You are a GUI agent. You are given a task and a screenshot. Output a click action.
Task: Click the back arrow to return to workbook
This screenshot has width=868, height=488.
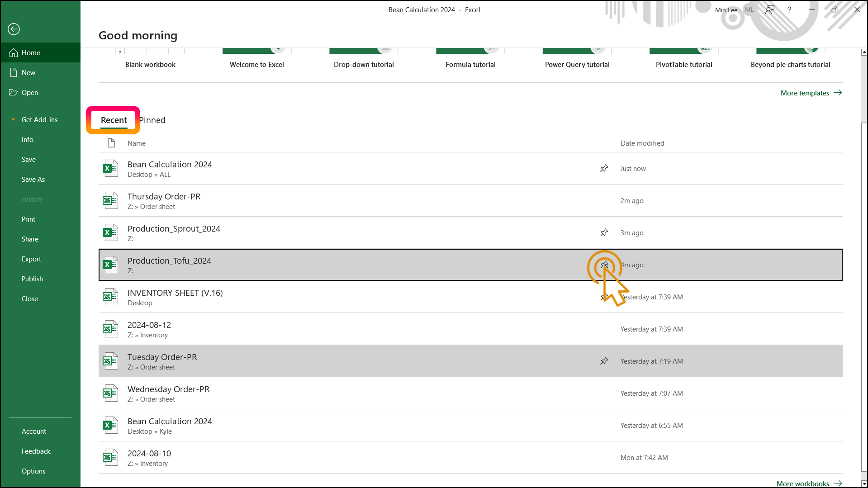pos(14,29)
